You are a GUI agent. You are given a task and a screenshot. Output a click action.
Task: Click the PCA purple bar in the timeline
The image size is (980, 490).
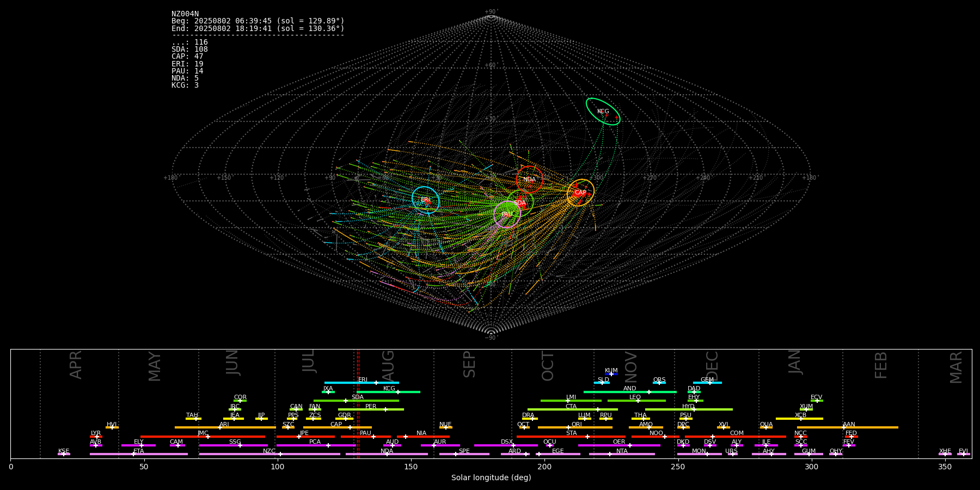(x=316, y=445)
